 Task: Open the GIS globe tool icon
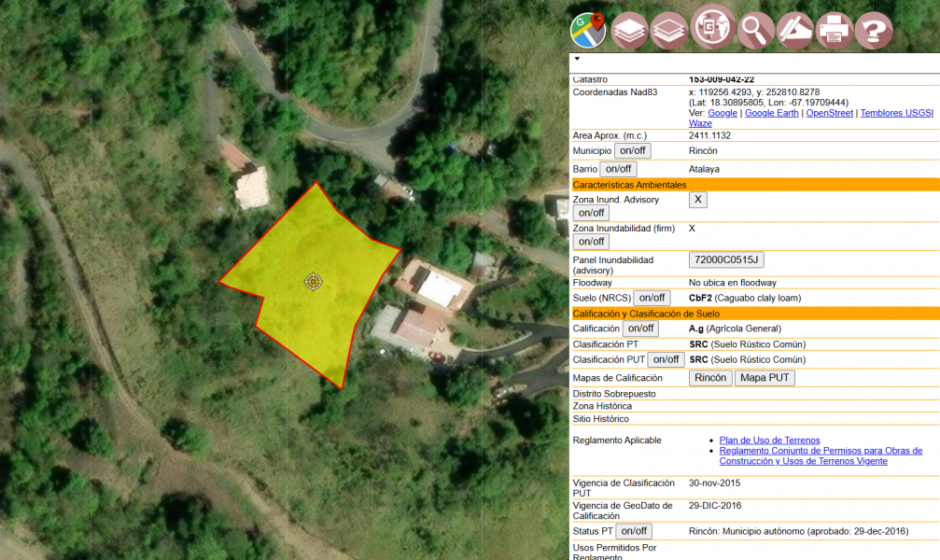pyautogui.click(x=710, y=29)
